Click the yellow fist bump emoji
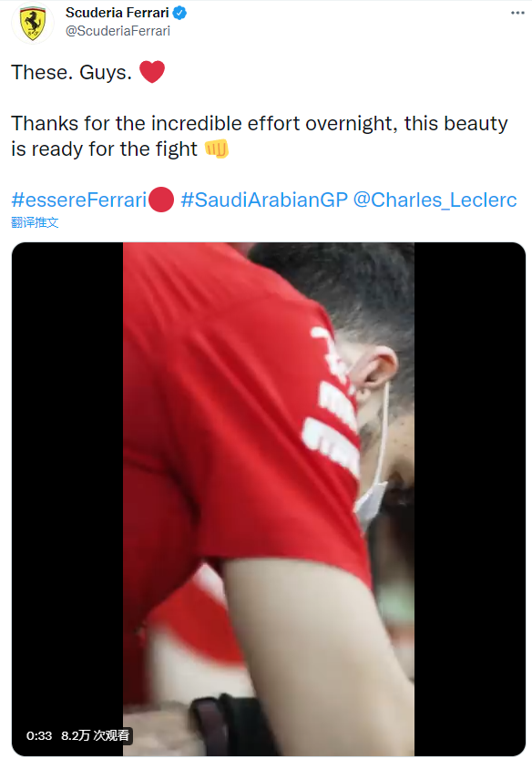 click(x=217, y=149)
